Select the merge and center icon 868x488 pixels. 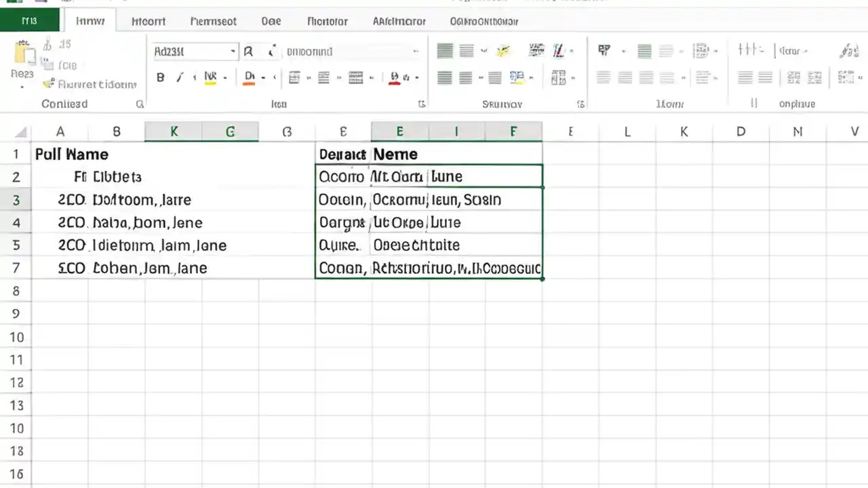[517, 77]
